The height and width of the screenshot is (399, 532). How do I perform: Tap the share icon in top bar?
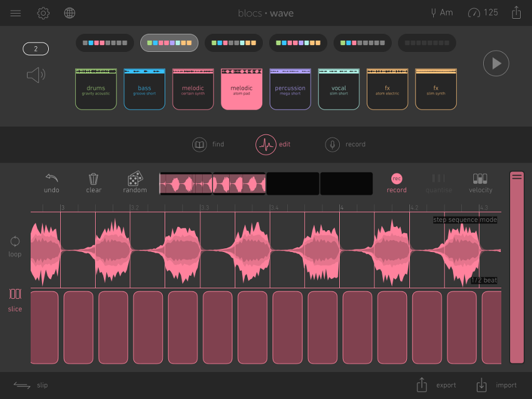516,13
